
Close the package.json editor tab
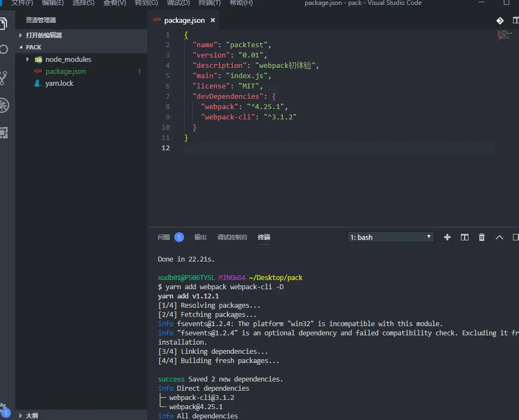pyautogui.click(x=213, y=20)
